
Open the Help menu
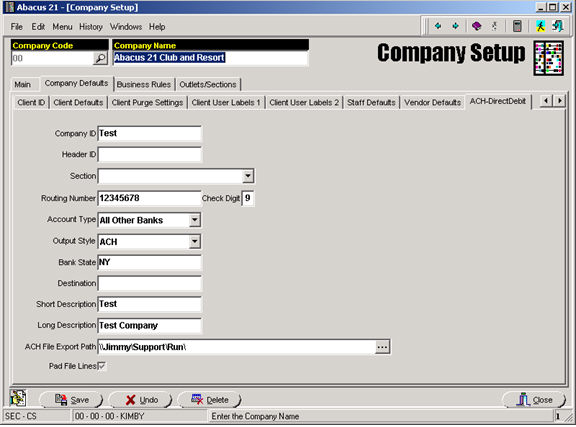(x=157, y=27)
